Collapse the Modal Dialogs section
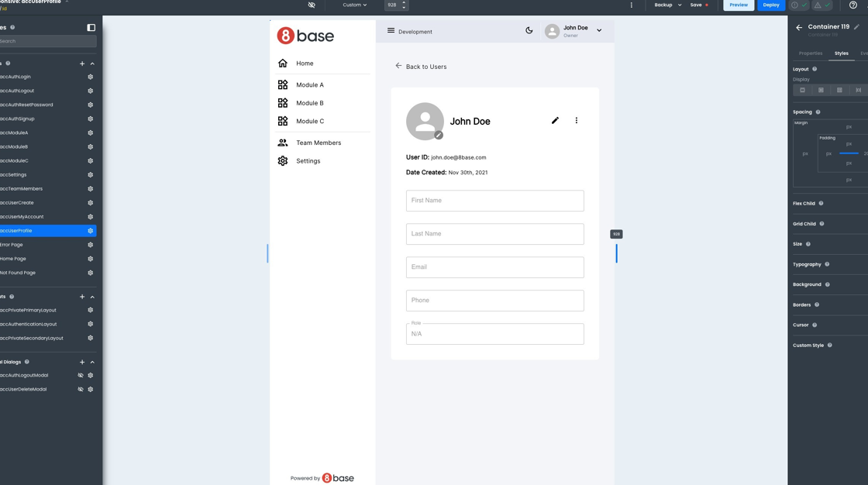The image size is (868, 485). 92,362
